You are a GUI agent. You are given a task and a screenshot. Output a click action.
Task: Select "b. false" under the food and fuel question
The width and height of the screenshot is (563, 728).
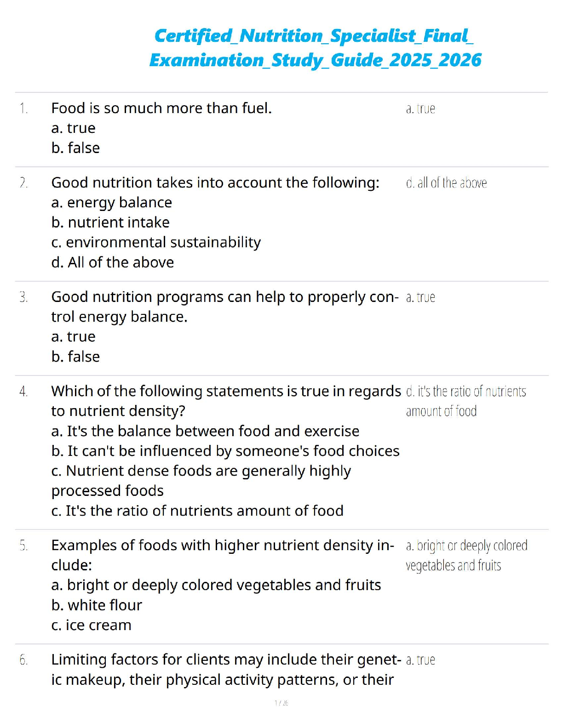(x=75, y=148)
